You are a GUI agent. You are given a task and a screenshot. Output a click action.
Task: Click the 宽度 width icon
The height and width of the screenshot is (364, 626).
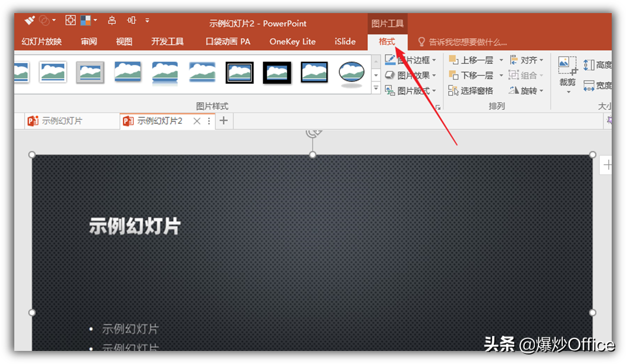click(589, 86)
